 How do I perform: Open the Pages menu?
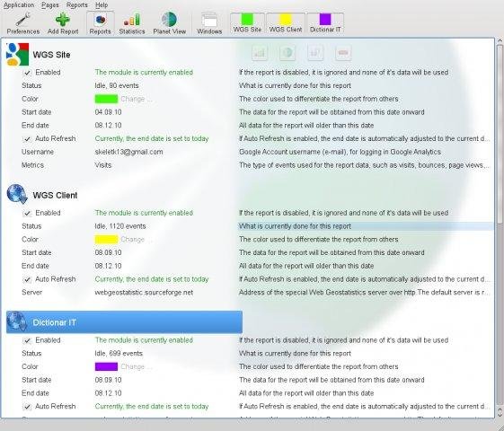click(x=50, y=4)
